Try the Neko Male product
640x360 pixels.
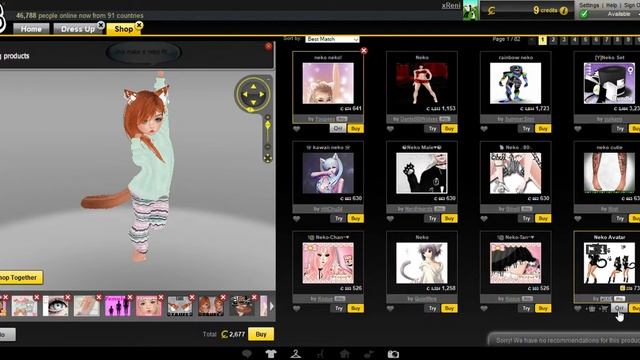tap(432, 218)
